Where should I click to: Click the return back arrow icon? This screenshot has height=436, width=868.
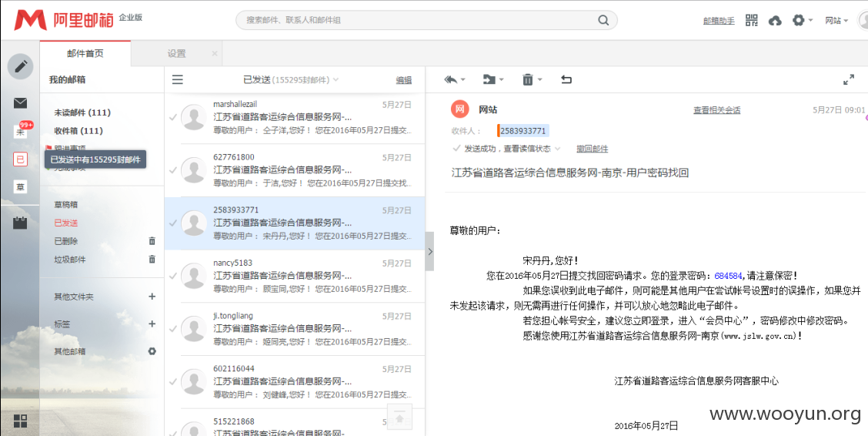click(566, 80)
